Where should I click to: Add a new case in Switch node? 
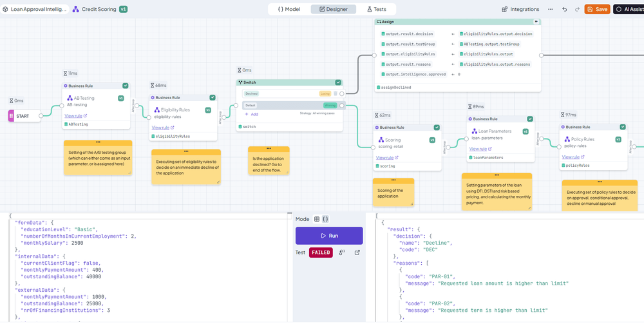pos(251,114)
